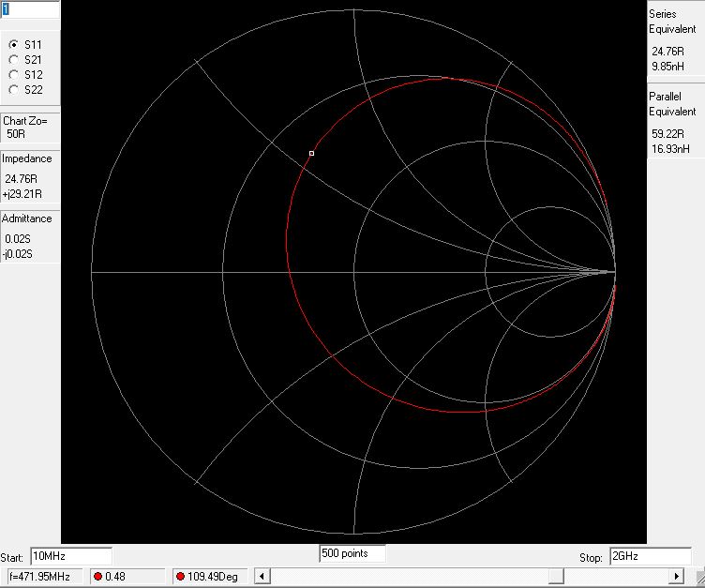Click the Parallel Equivalent heading
Image resolution: width=705 pixels, height=588 pixels.
(x=672, y=103)
